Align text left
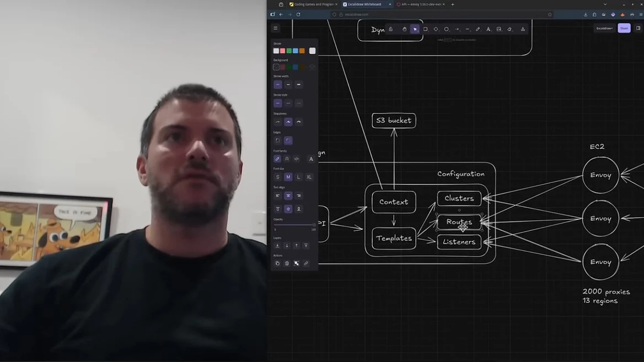The height and width of the screenshot is (362, 644). point(278,196)
